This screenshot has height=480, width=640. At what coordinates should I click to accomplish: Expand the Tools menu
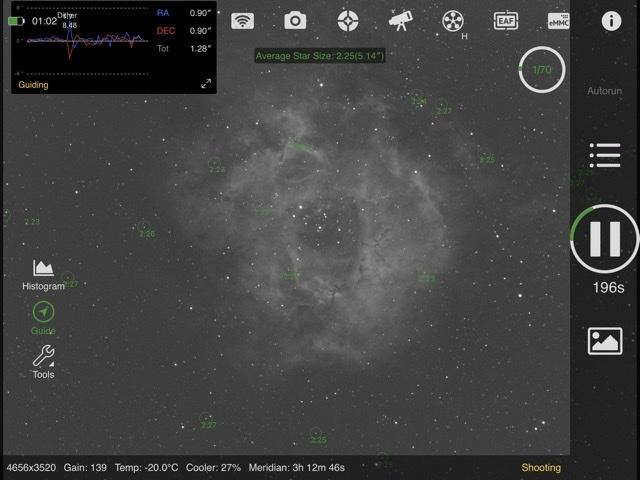[x=43, y=362]
